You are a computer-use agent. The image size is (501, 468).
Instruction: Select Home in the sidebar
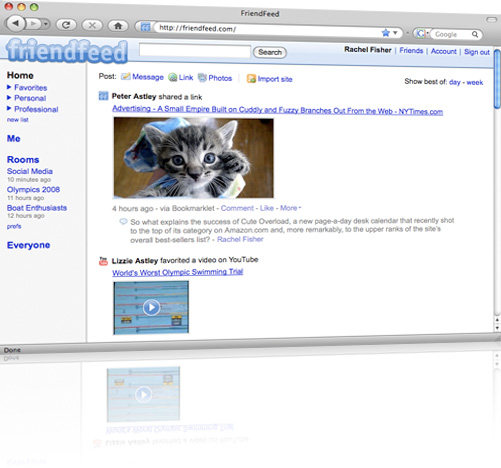20,75
